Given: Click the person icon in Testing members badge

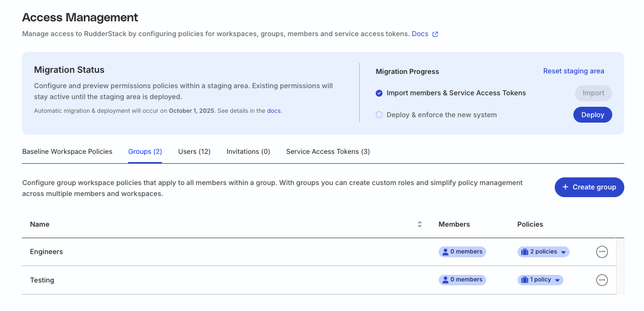Looking at the screenshot, I should 445,280.
